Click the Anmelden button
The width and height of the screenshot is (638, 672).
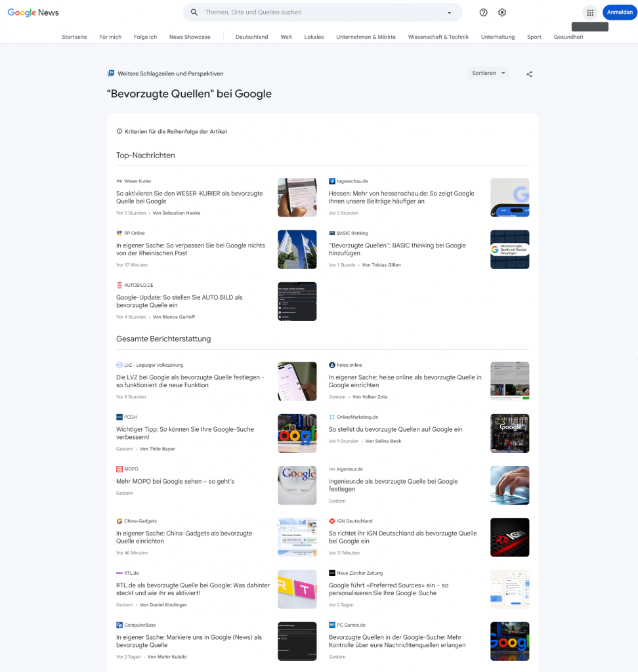620,12
